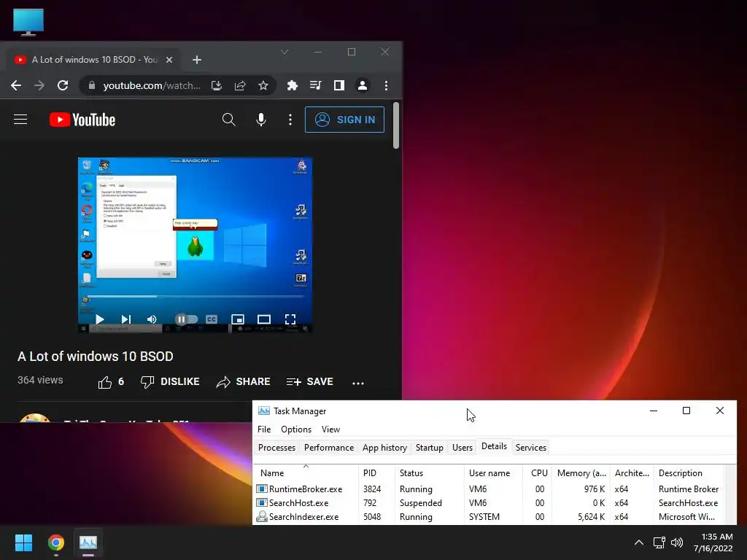
Task: Toggle Chrome side panel icon
Action: point(338,86)
